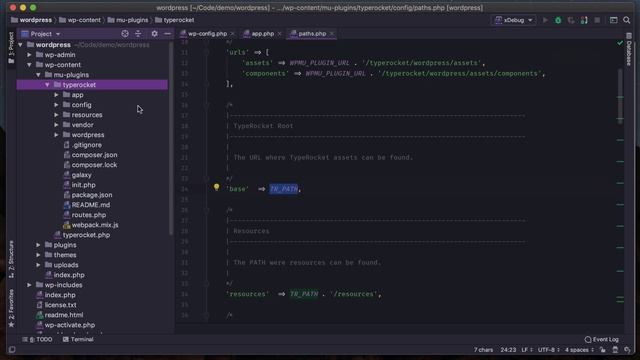The image size is (640, 360).
Task: Expand the vendor folder
Action: point(56,125)
